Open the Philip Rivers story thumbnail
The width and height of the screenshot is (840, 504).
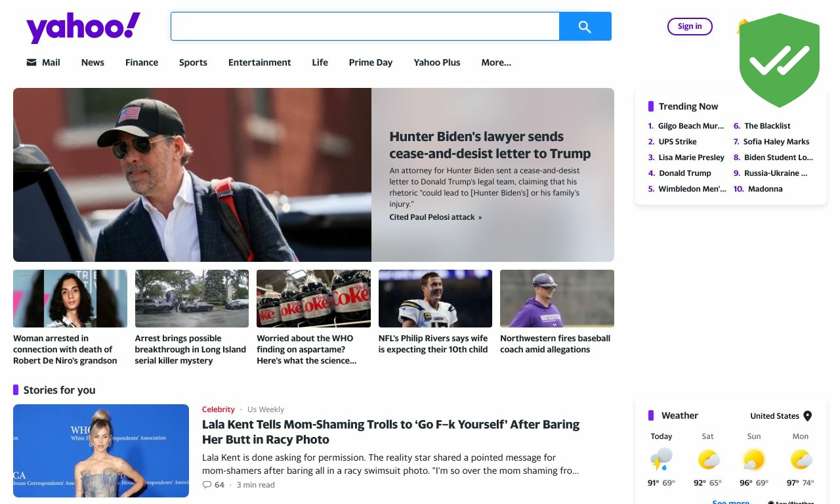(435, 299)
